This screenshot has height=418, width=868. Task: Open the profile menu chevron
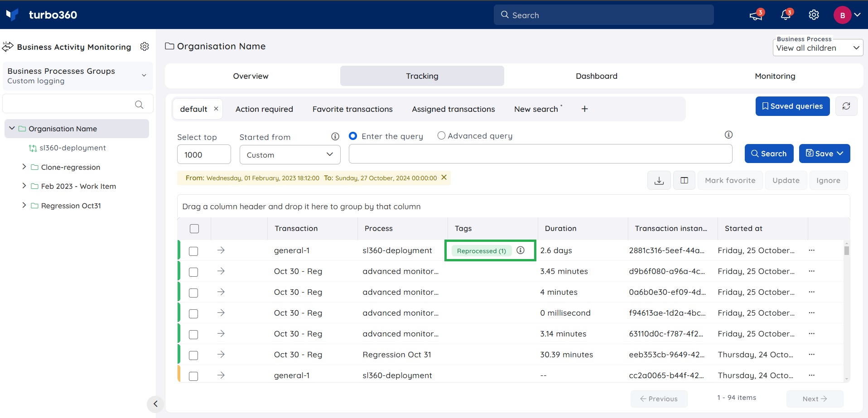coord(857,15)
